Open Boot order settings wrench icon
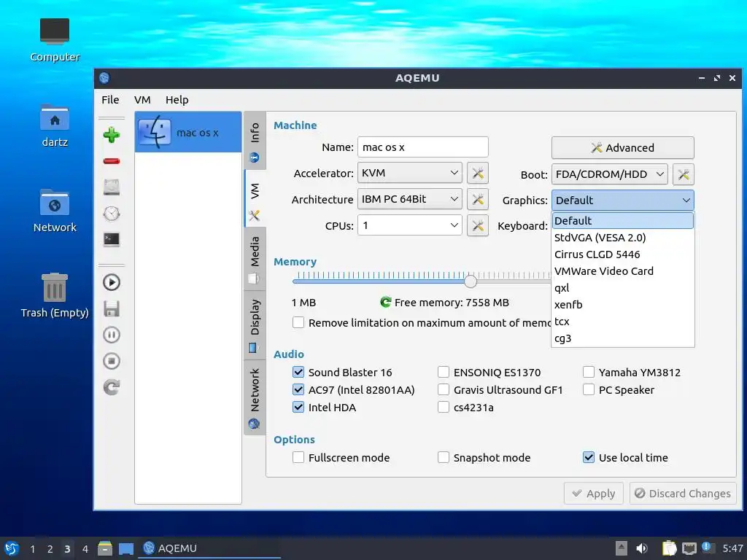 pos(683,175)
